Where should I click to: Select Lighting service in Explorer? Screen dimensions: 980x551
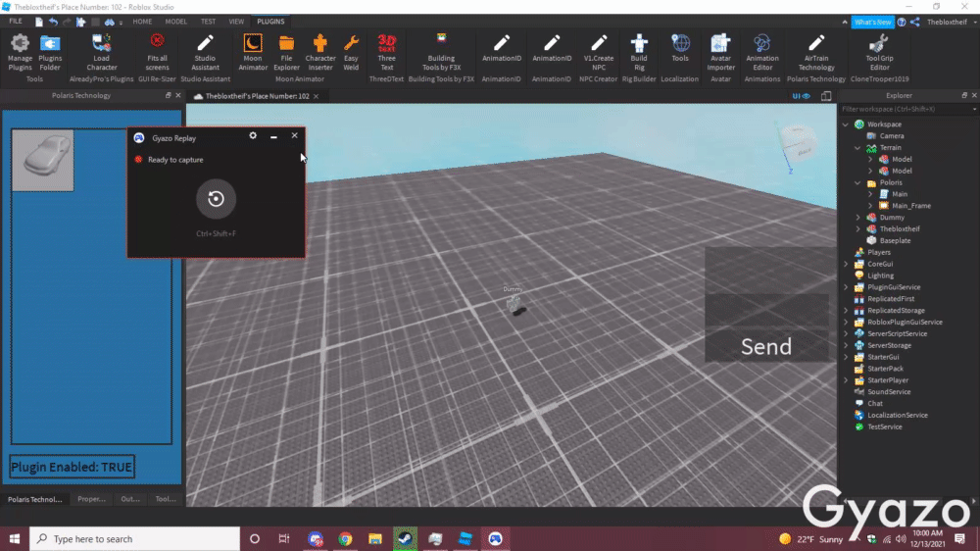tap(880, 275)
